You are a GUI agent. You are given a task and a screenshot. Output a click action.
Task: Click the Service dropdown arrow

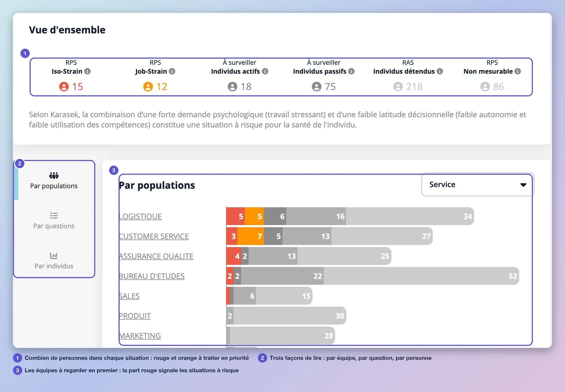tap(523, 185)
